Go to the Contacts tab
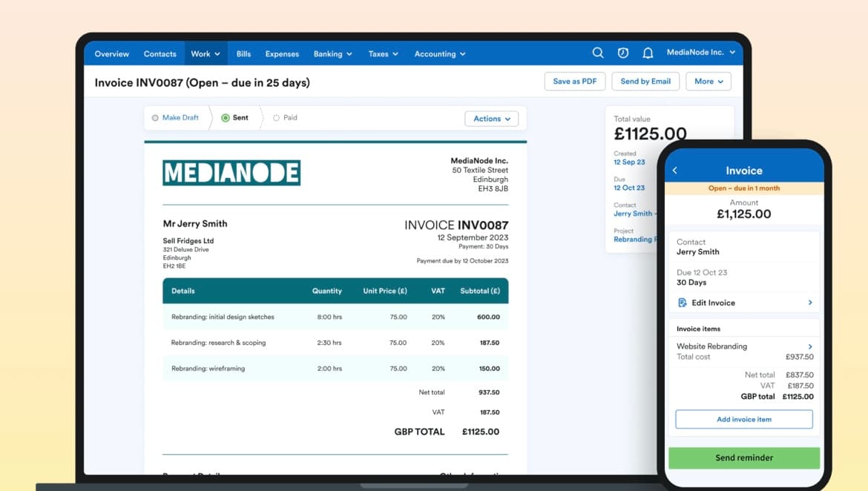The height and width of the screenshot is (491, 868). (160, 54)
